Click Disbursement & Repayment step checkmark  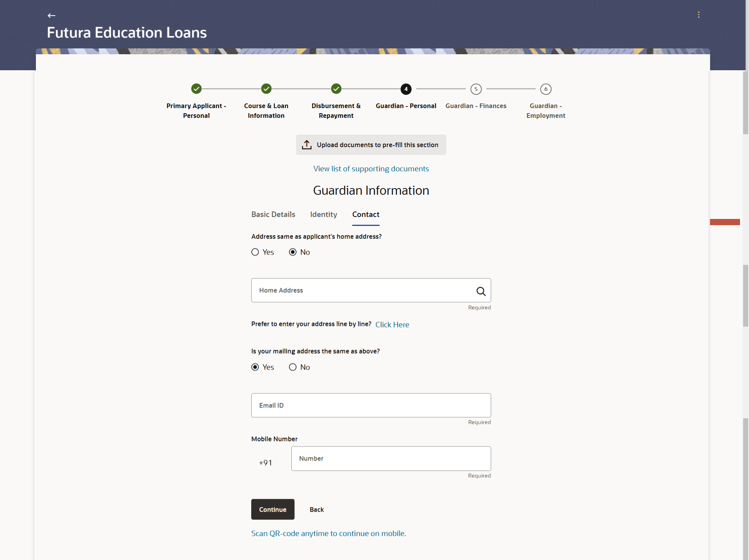[336, 89]
